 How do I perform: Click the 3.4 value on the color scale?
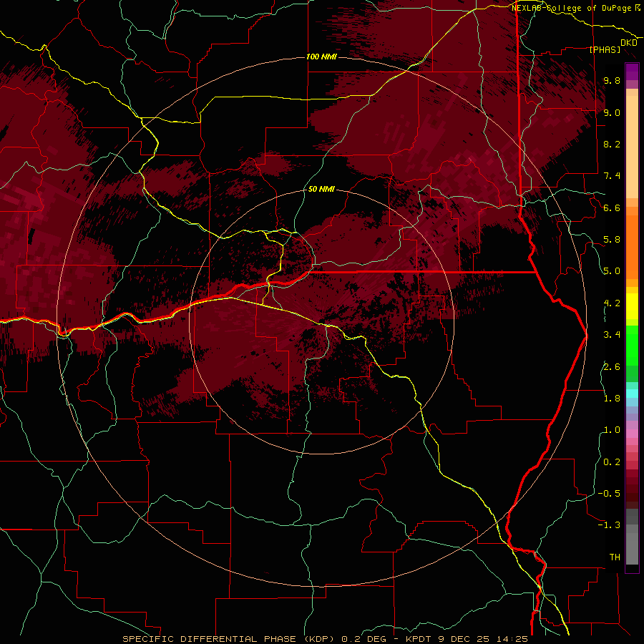(612, 335)
